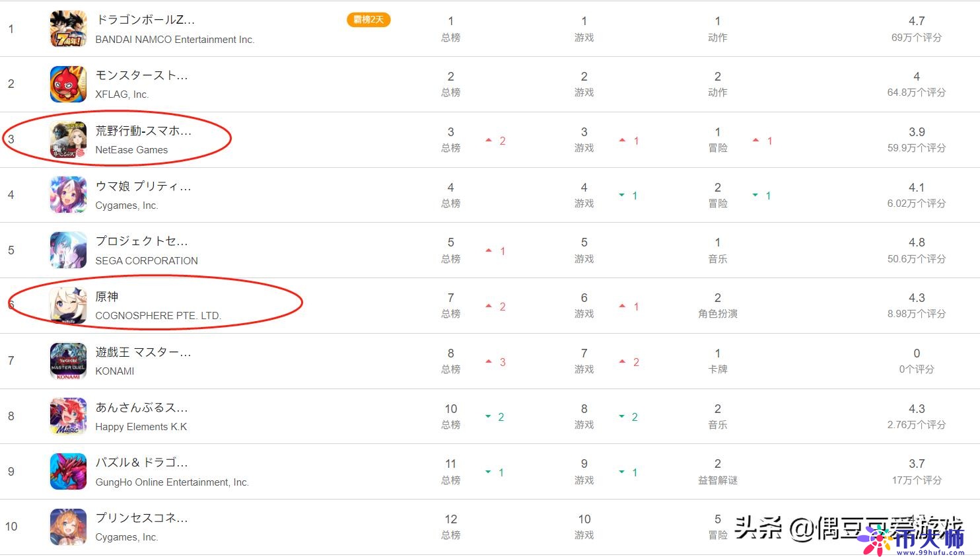Click the 0个评分 rating count

point(917,369)
